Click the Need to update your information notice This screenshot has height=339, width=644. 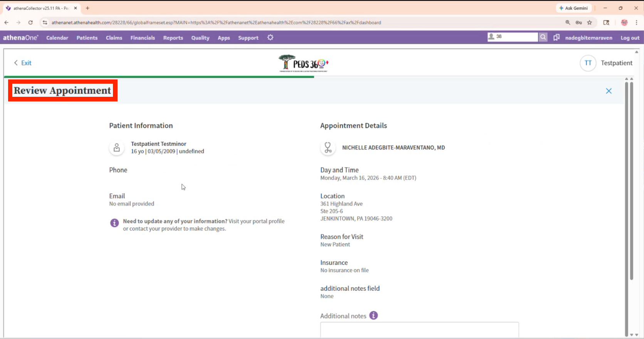click(x=203, y=225)
